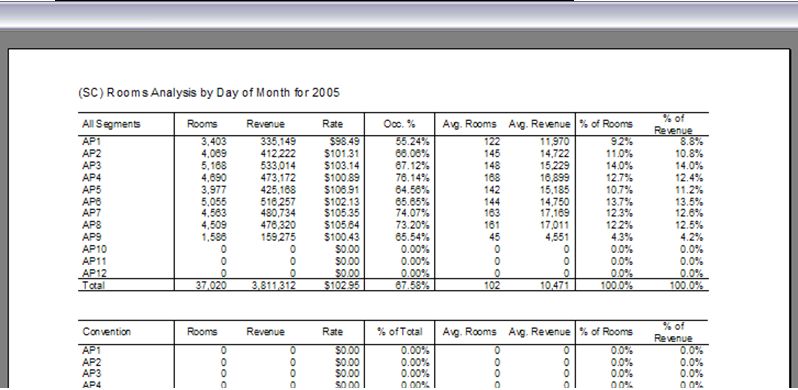This screenshot has height=390, width=798.
Task: Click AP2 revenue value 412,222
Action: tap(278, 153)
